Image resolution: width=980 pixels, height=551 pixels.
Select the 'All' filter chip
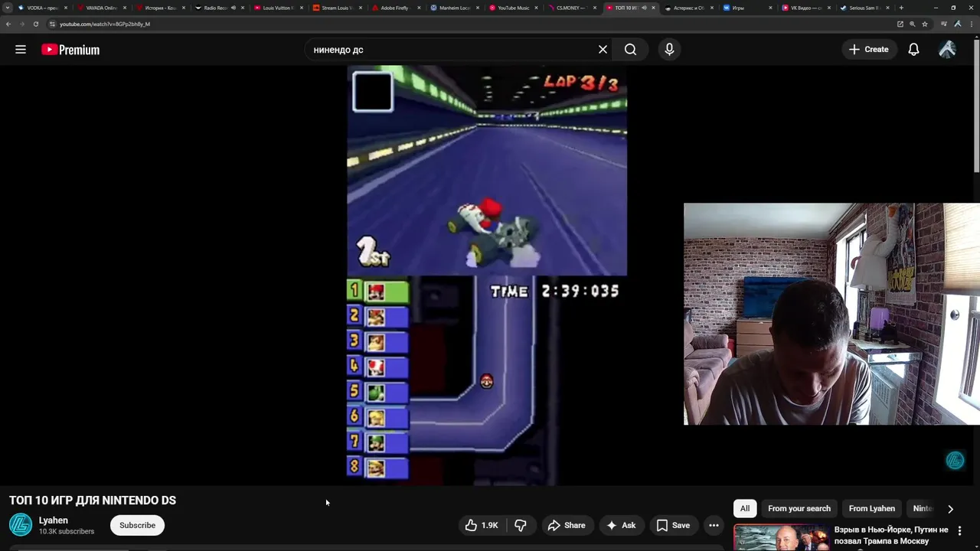745,509
